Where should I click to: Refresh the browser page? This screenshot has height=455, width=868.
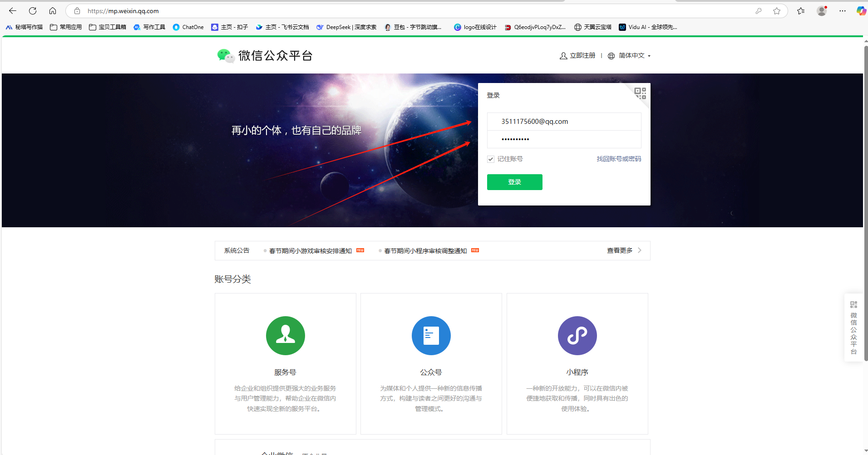33,11
